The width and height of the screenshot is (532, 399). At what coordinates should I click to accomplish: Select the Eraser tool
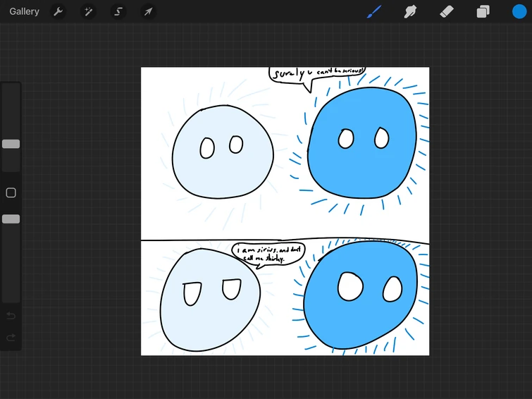click(x=447, y=11)
